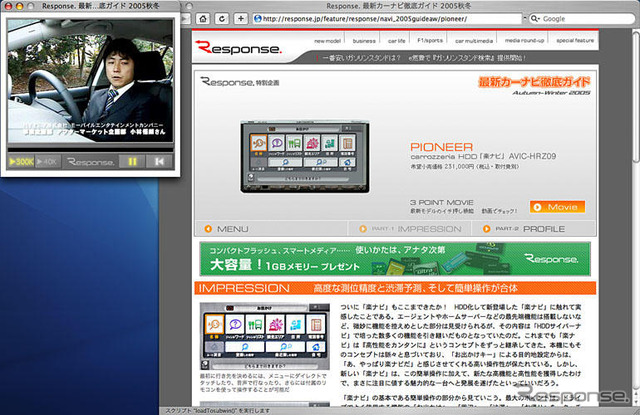This screenshot has width=640, height=415.
Task: Click into the browser URL field
Action: click(388, 19)
